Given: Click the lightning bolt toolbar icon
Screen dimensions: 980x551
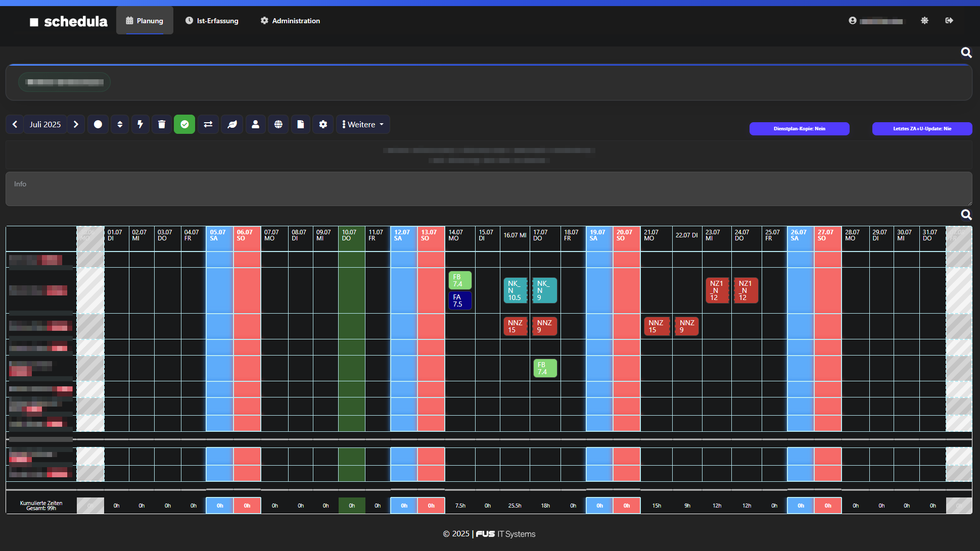Looking at the screenshot, I should pyautogui.click(x=140, y=124).
